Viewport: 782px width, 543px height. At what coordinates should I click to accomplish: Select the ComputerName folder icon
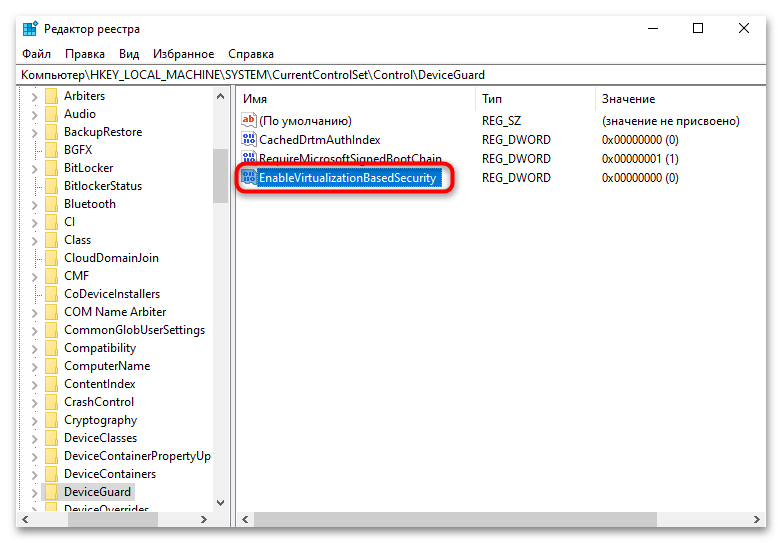pos(51,365)
